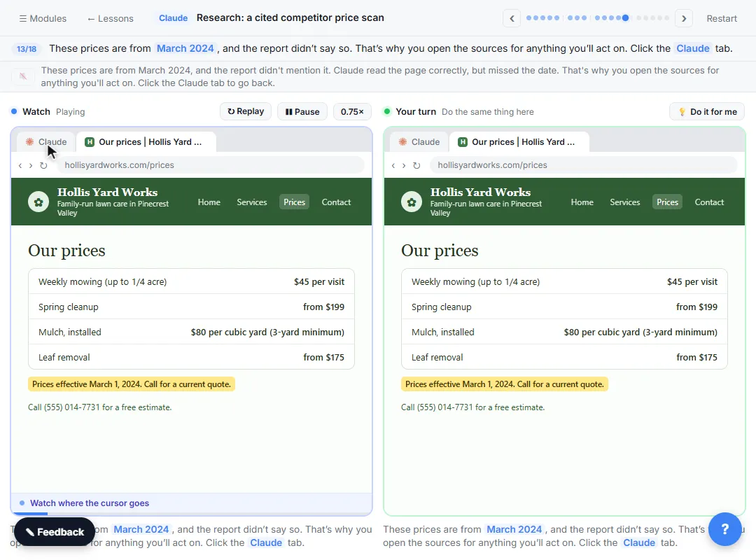Image resolution: width=756 pixels, height=560 pixels.
Task: Click March 2024 highlight in top instruction
Action: (x=185, y=48)
